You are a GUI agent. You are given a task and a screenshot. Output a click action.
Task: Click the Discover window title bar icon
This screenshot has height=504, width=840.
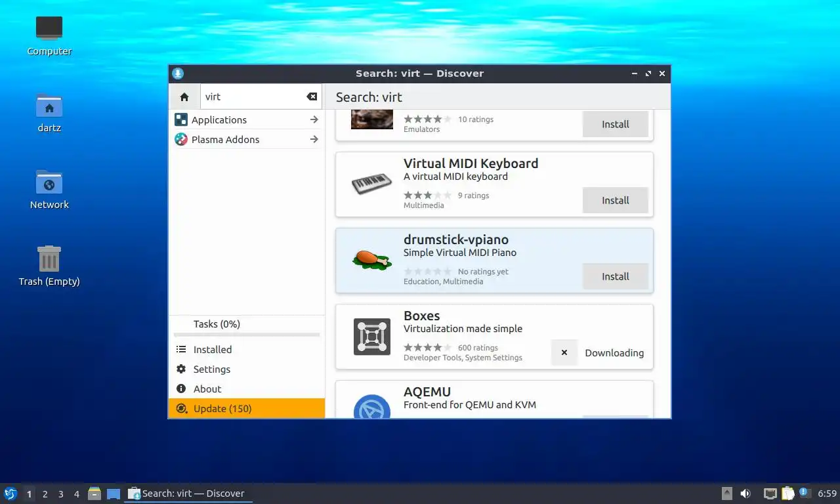pos(178,73)
